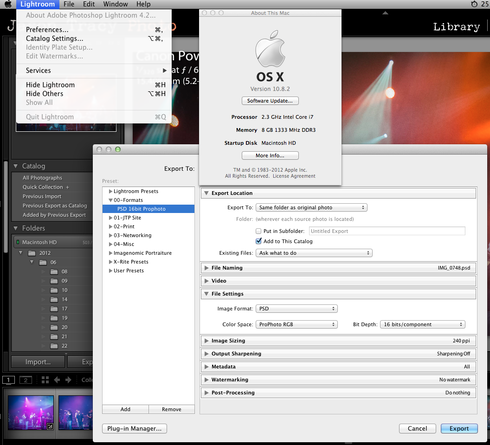Choose Preferences from Lightroom menu
Viewport: 490px width, 445px height.
[94, 30]
